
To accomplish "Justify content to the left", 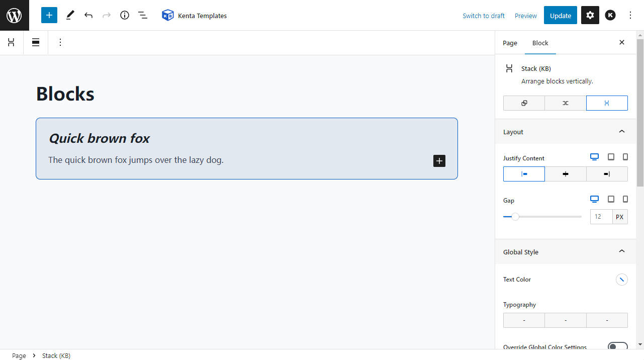I will (x=524, y=174).
